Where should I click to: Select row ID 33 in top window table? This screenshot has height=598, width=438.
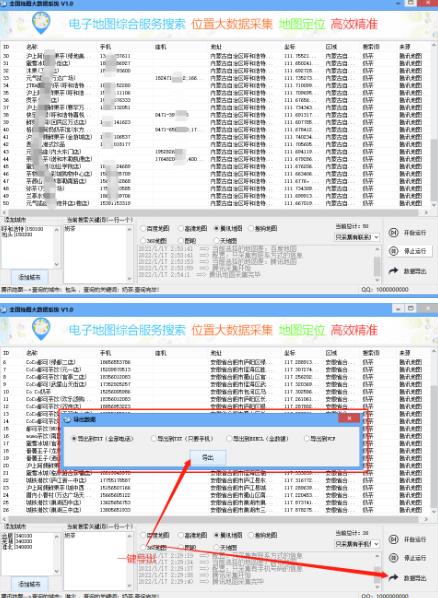(x=216, y=78)
